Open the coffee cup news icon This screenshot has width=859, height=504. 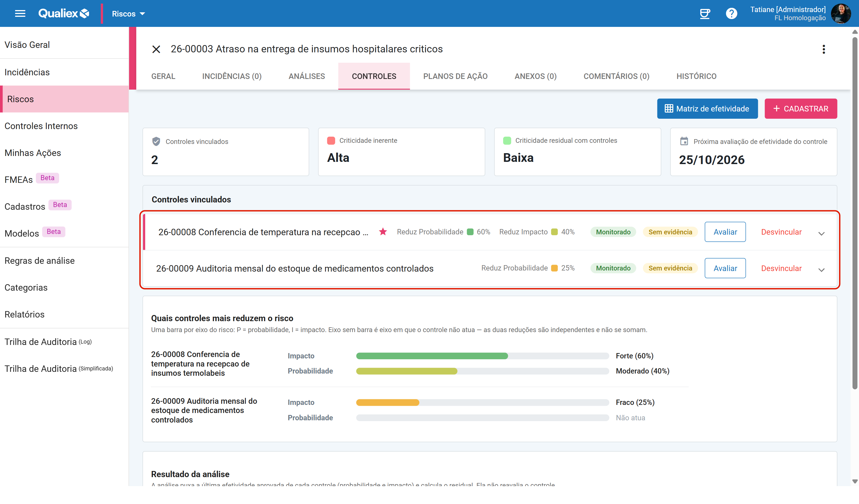pyautogui.click(x=704, y=14)
